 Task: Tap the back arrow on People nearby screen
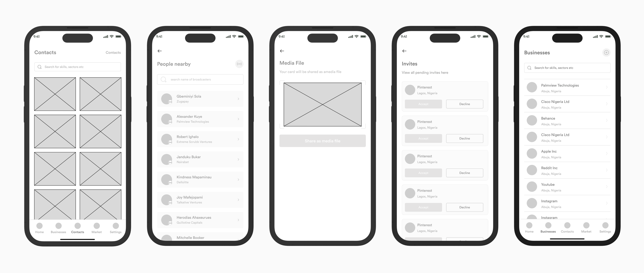pyautogui.click(x=160, y=51)
